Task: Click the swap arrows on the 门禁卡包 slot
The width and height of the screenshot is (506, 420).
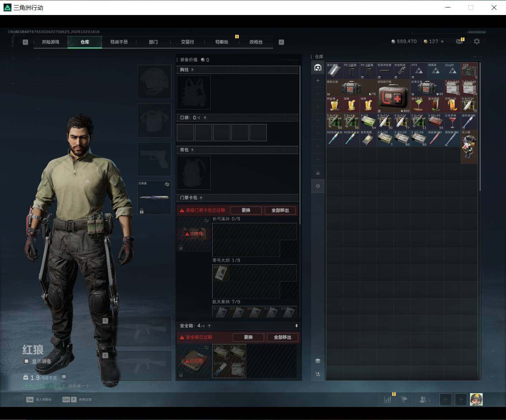Action: click(x=206, y=221)
